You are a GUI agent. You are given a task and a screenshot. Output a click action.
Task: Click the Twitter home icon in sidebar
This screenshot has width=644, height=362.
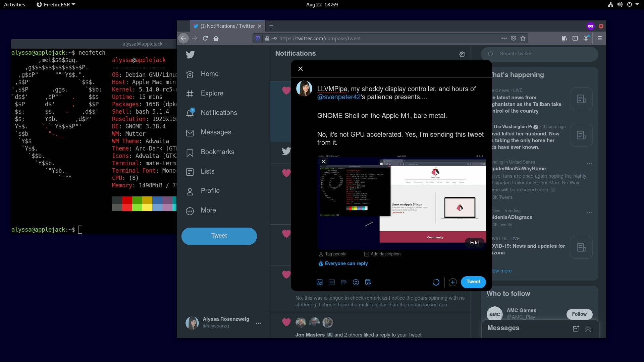point(190,74)
